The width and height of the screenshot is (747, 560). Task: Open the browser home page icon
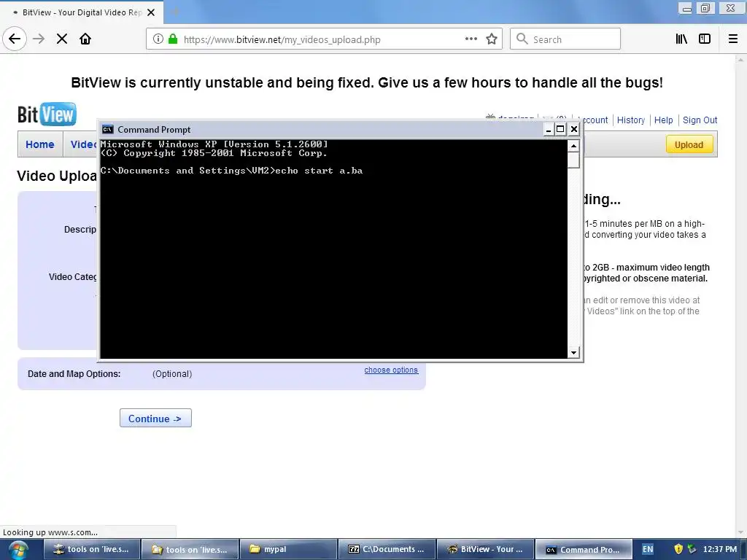pos(85,39)
